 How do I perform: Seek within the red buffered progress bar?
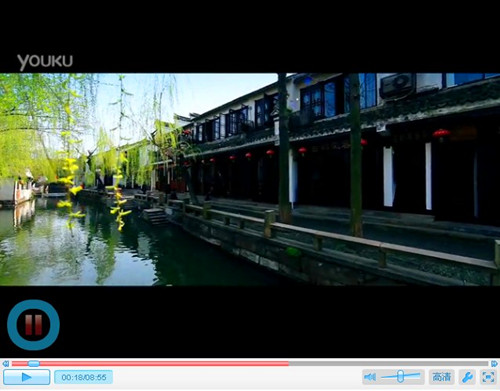click(150, 363)
